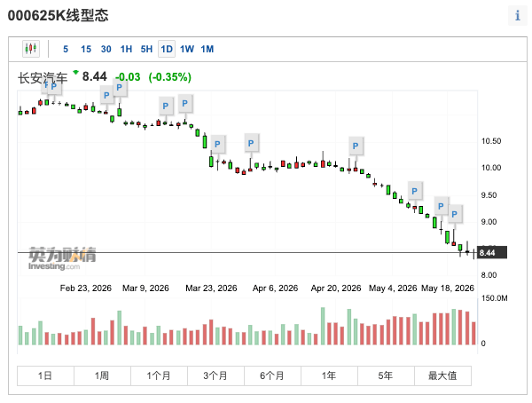The width and height of the screenshot is (532, 403).
Task: Open the last P marker near May 18
Action: pyautogui.click(x=454, y=214)
